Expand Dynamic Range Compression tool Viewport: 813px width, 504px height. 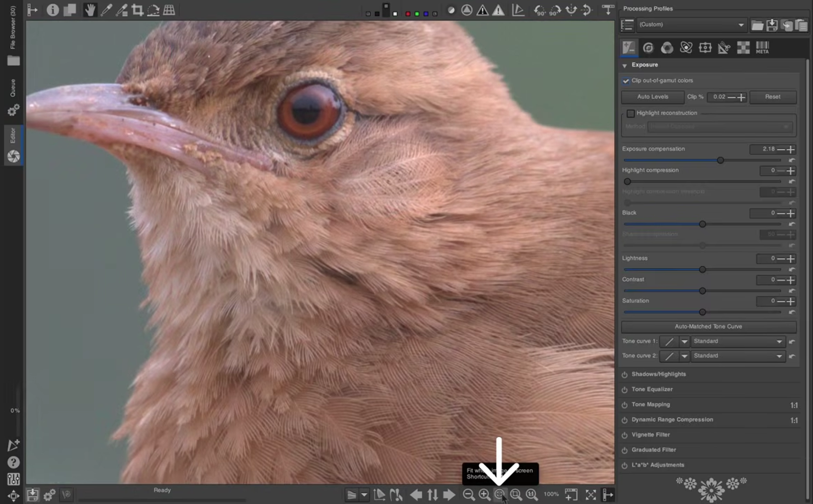pos(672,419)
